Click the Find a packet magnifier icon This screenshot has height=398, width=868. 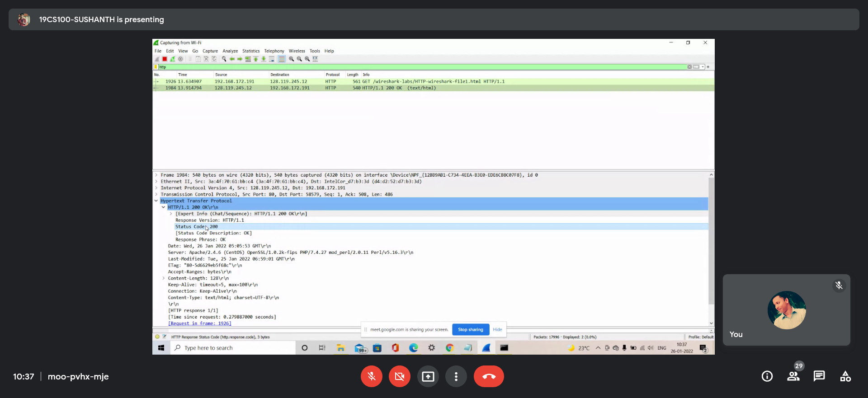tap(224, 59)
